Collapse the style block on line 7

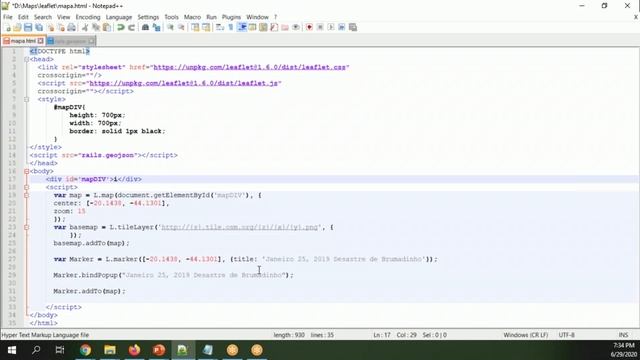point(27,99)
